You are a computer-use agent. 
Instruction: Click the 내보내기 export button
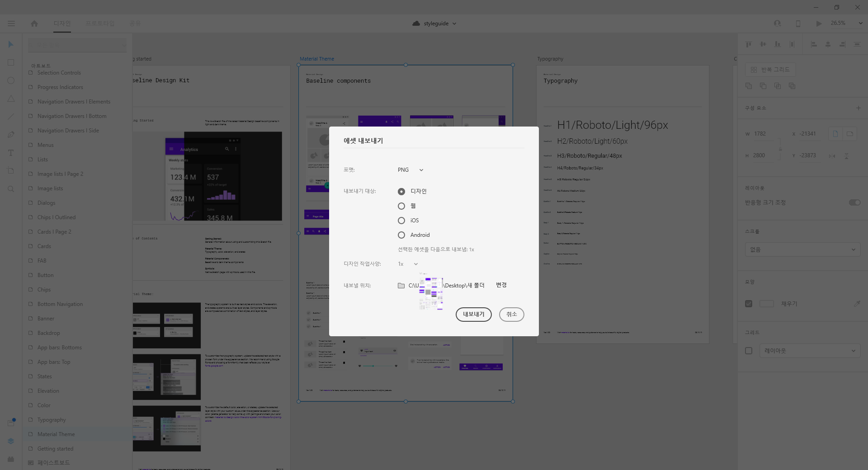coord(474,315)
